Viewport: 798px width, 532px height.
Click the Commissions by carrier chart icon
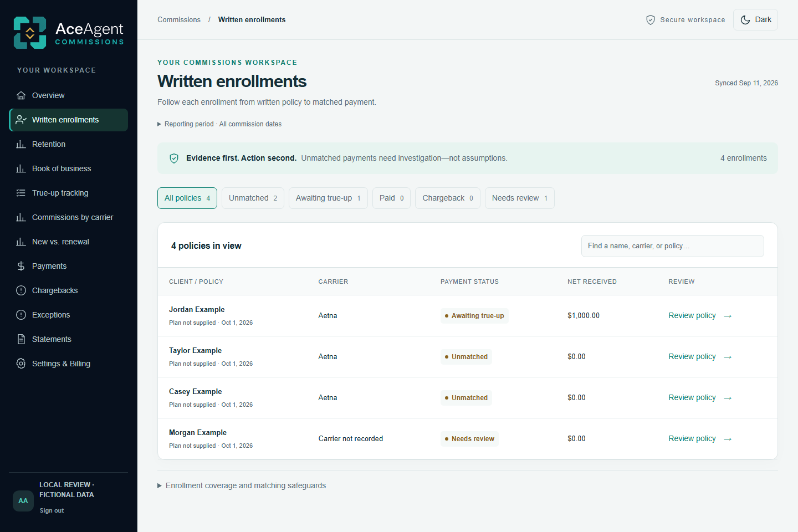click(x=21, y=217)
